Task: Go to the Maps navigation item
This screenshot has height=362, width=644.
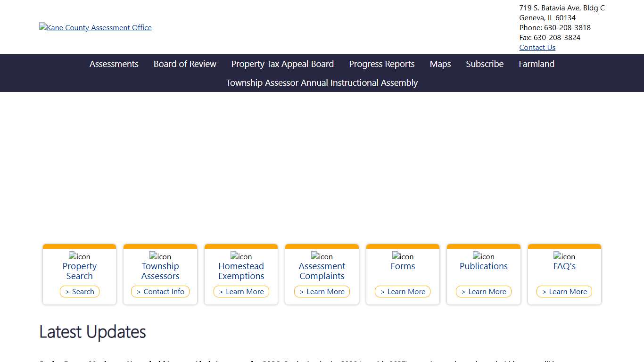Action: (x=440, y=64)
